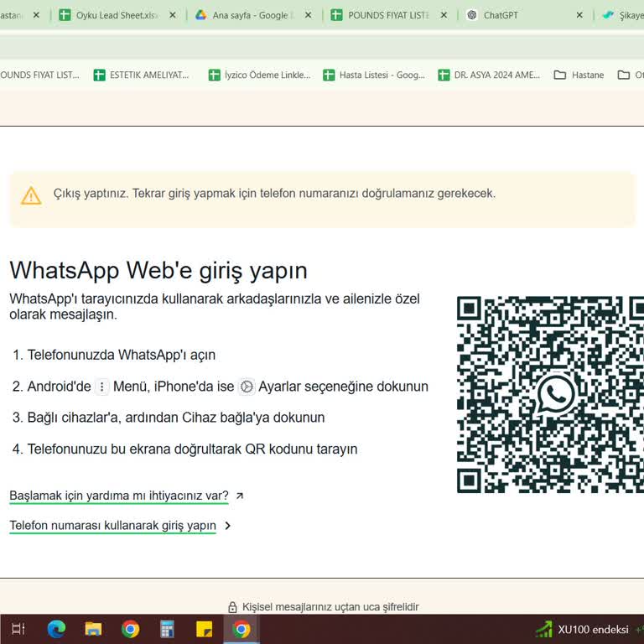Open File Explorer from the taskbar
The width and height of the screenshot is (644, 644).
coord(93,629)
